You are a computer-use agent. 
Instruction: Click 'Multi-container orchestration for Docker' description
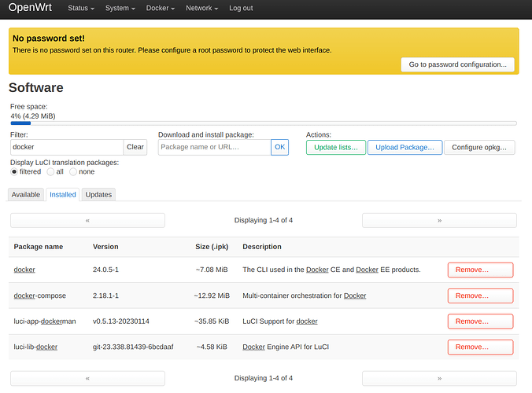[305, 296]
